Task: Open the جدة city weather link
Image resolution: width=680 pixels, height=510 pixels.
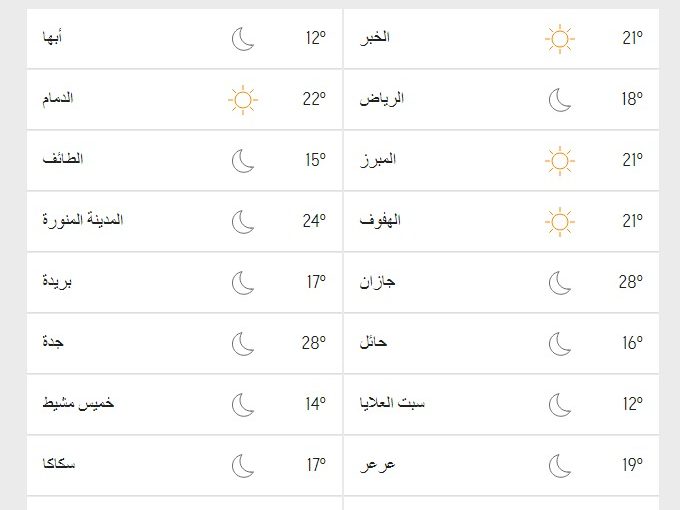Action: pos(53,343)
